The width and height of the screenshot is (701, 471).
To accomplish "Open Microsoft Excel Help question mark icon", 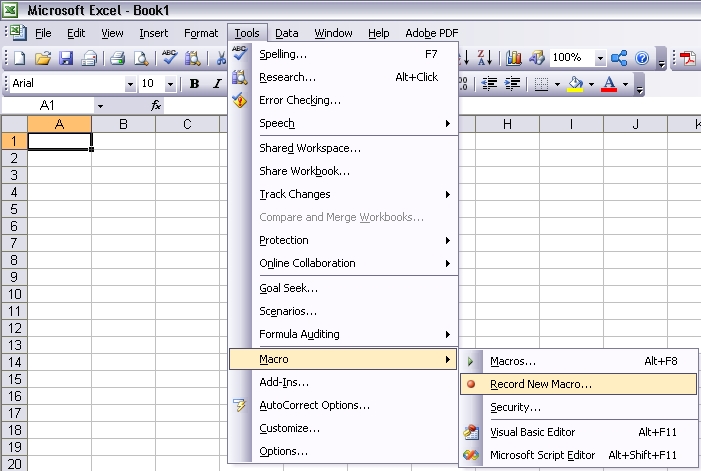I will 642,58.
